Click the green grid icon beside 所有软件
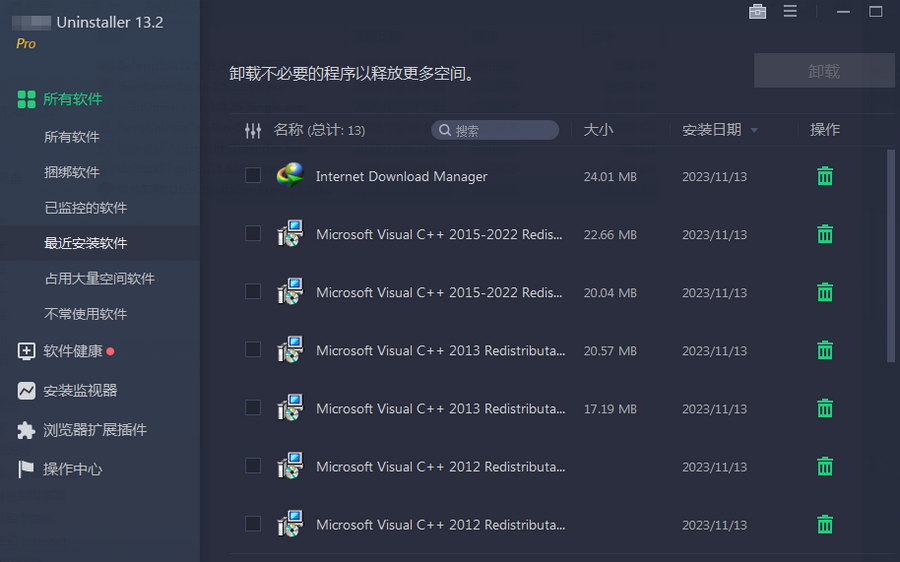Image resolution: width=900 pixels, height=562 pixels. pos(26,99)
